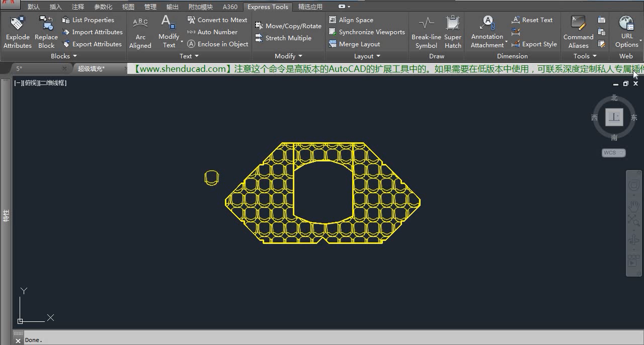Click 上 face on ViewCube
The height and width of the screenshot is (345, 644).
click(614, 117)
